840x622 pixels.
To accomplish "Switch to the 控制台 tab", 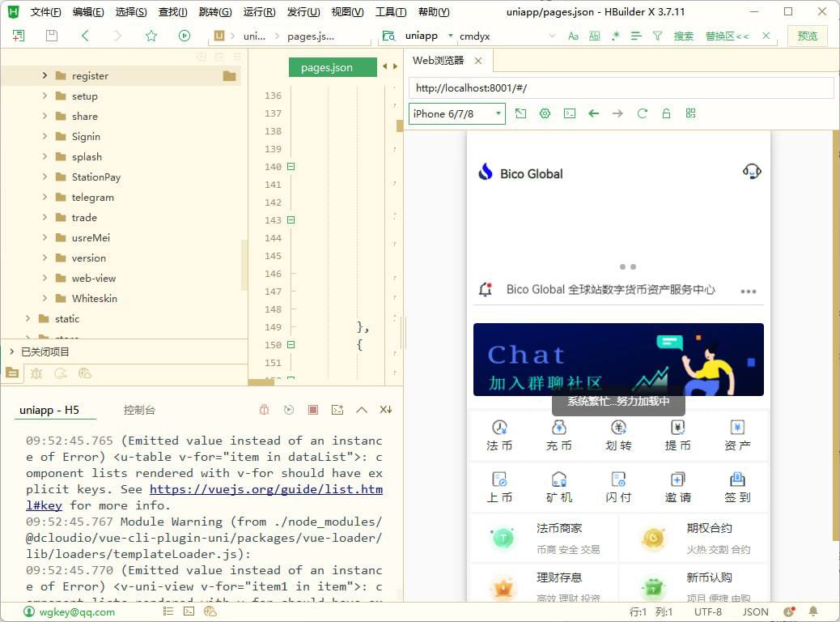I will coord(138,410).
